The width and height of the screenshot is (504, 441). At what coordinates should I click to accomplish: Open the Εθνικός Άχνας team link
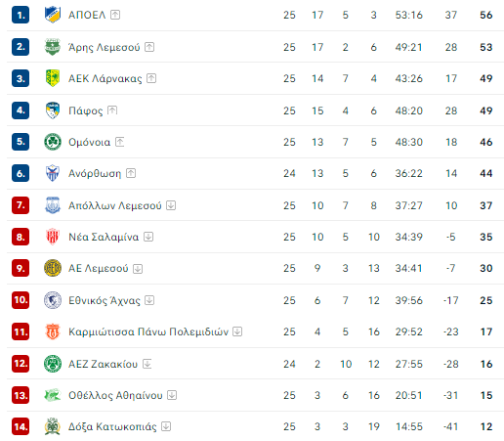point(105,300)
